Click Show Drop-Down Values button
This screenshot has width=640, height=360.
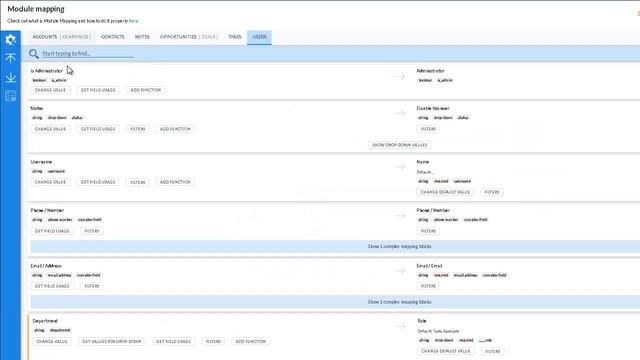coord(400,145)
